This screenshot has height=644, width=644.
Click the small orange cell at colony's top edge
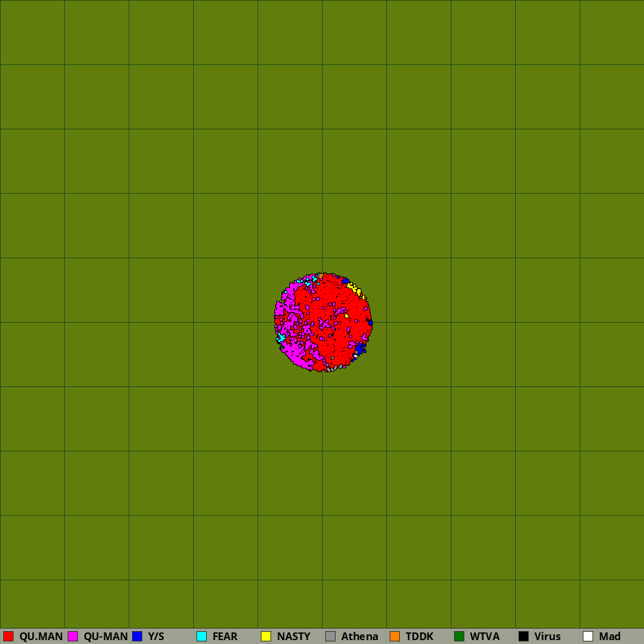pyautogui.click(x=320, y=276)
